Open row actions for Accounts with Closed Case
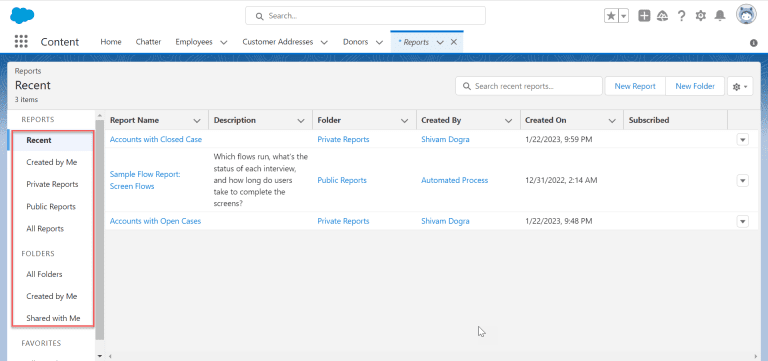The width and height of the screenshot is (768, 361). [743, 140]
